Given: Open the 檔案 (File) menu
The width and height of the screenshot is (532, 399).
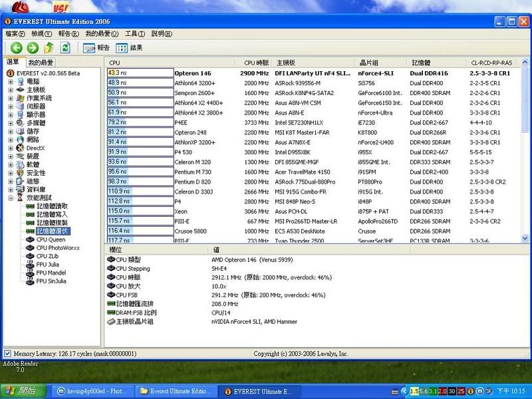Looking at the screenshot, I should 15,33.
